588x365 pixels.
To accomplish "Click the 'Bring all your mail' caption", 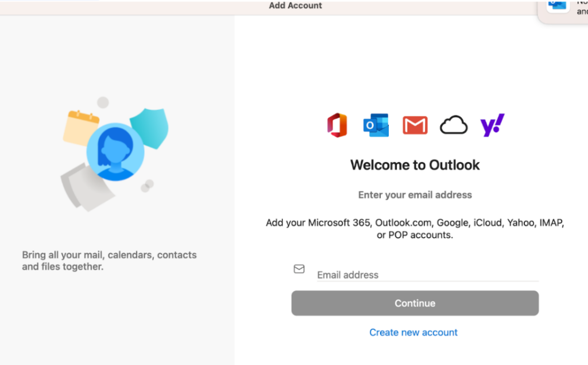I will coord(109,260).
